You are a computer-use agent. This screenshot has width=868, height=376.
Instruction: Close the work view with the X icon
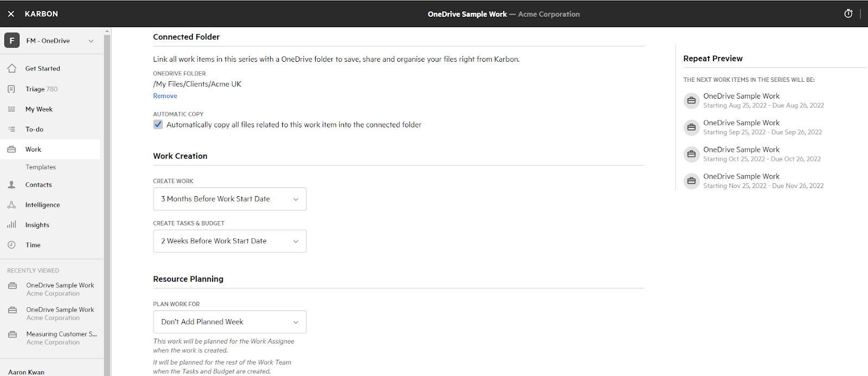tap(11, 14)
